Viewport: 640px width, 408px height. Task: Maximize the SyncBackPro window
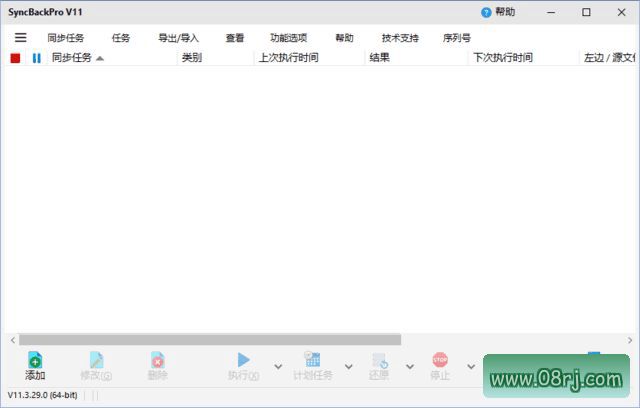586,13
